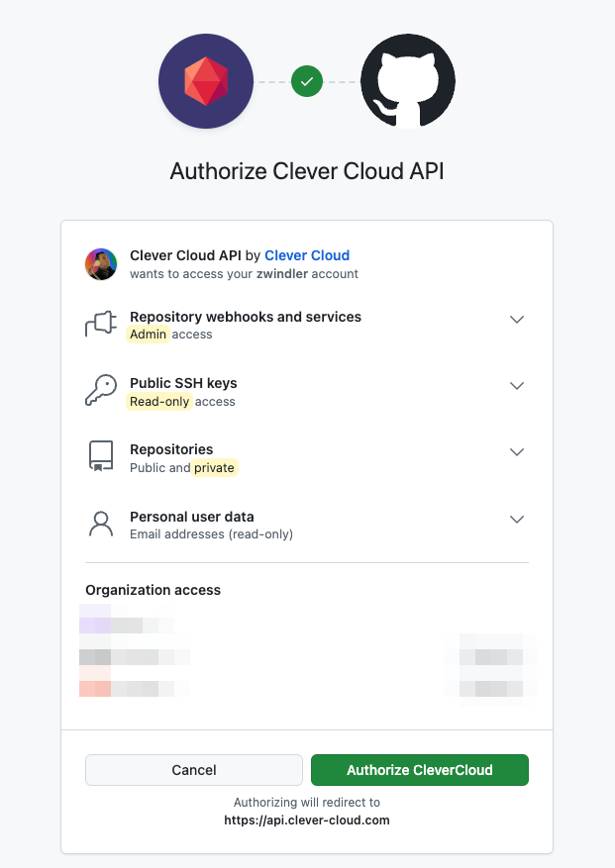Image resolution: width=615 pixels, height=868 pixels.
Task: Click the Repository webhooks and services title
Action: (x=246, y=317)
